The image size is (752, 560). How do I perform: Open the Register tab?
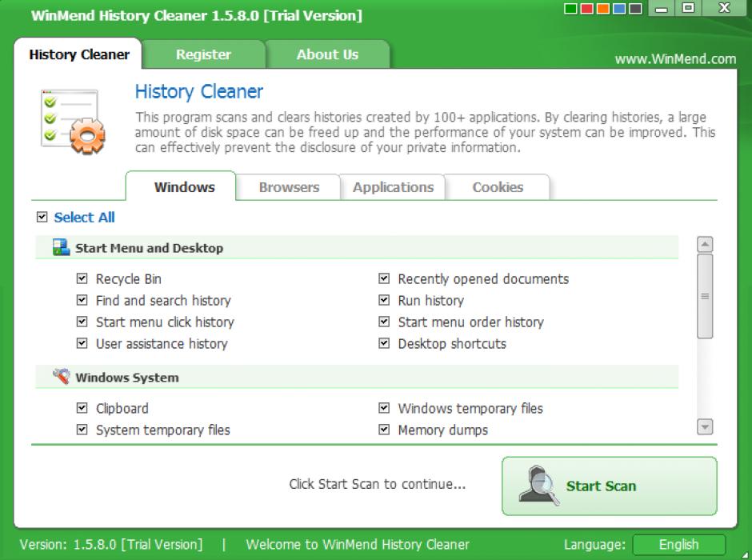coord(203,54)
